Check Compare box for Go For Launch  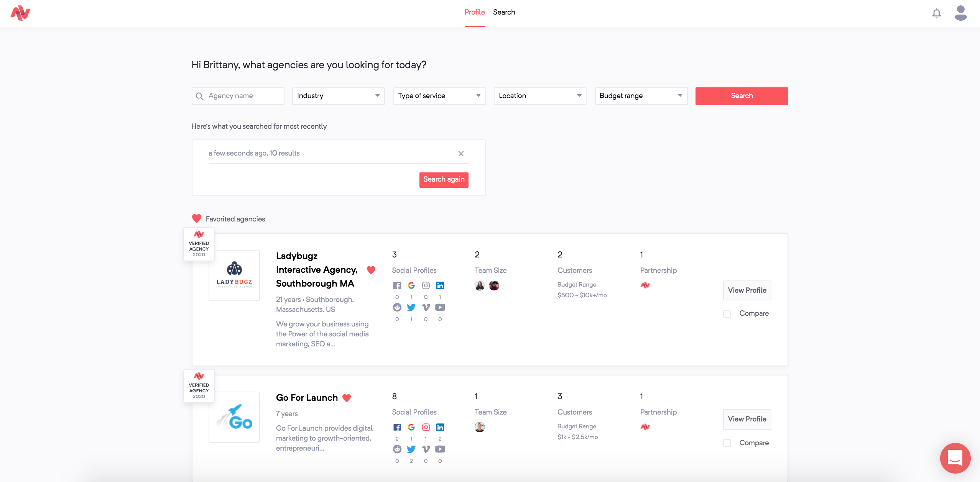pos(727,443)
